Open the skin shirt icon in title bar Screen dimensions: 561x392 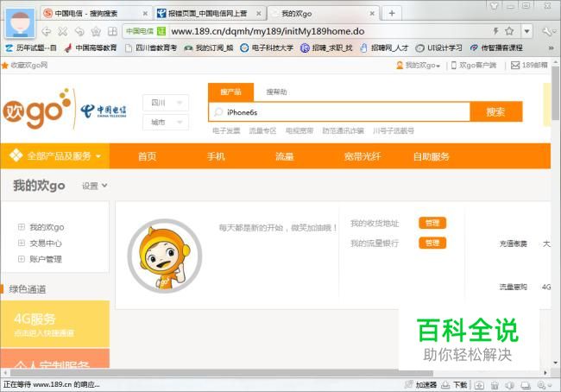click(494, 6)
